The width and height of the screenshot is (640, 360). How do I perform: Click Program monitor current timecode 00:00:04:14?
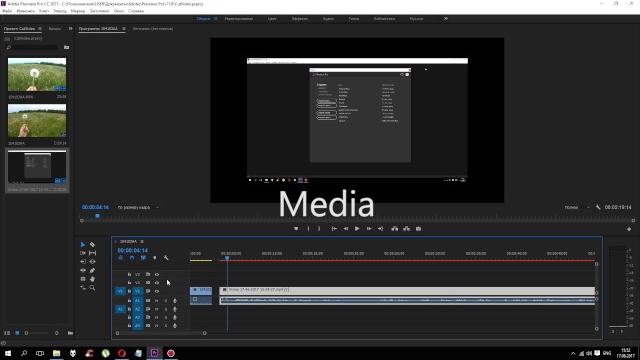click(x=96, y=207)
